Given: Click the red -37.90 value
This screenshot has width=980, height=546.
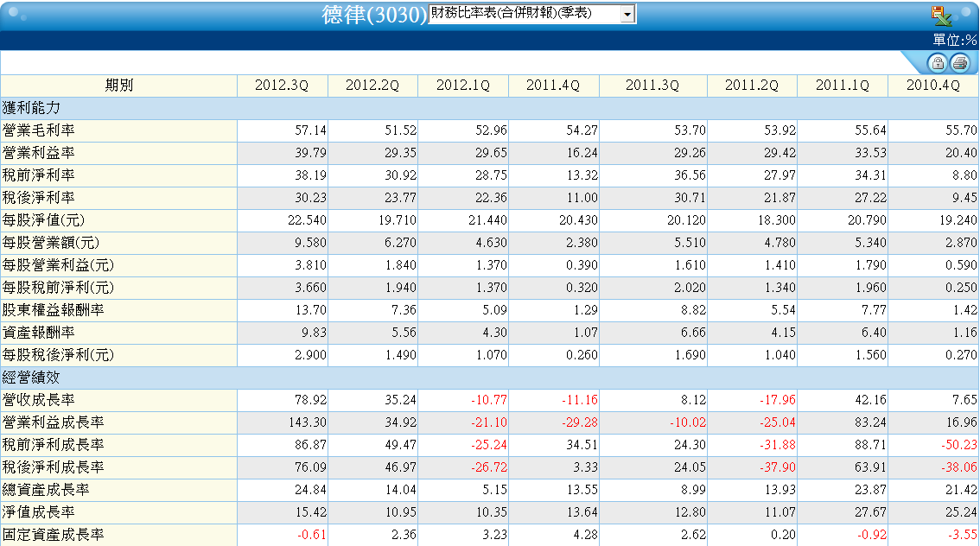Looking at the screenshot, I should (x=778, y=467).
